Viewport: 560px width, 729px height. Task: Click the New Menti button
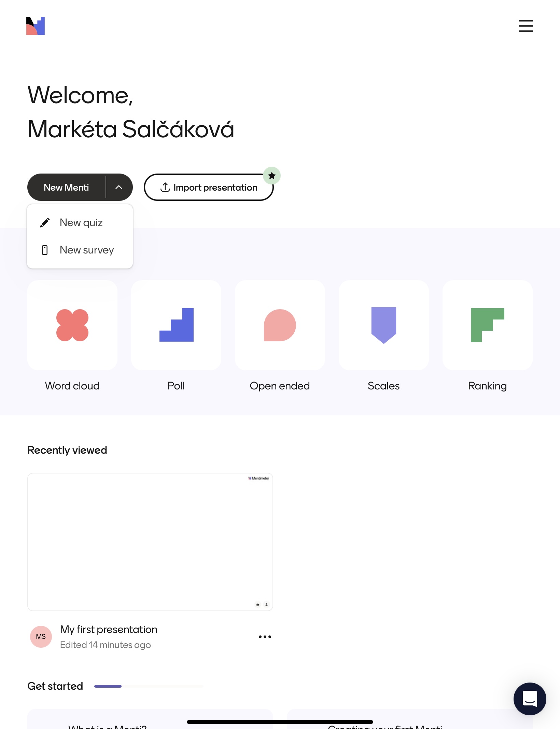point(66,187)
